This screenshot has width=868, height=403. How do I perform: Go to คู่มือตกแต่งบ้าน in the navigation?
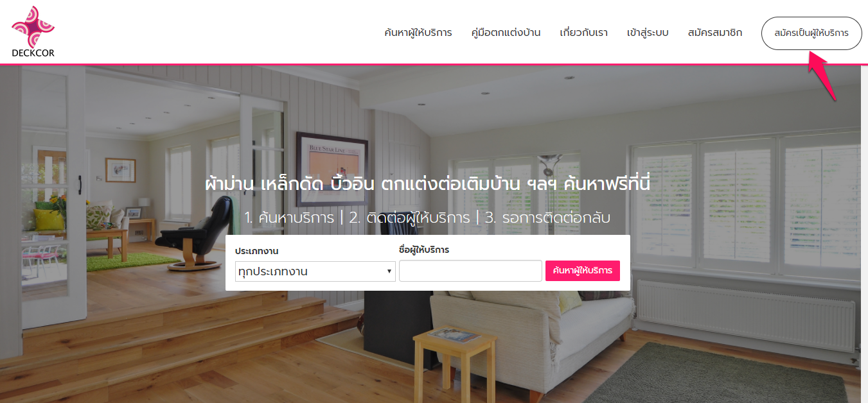point(506,33)
